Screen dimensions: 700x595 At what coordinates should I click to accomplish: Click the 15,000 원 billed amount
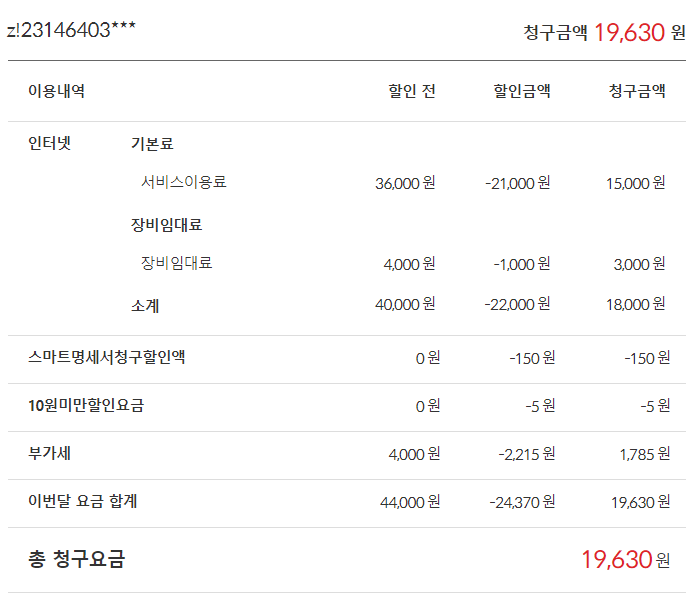pyautogui.click(x=635, y=183)
